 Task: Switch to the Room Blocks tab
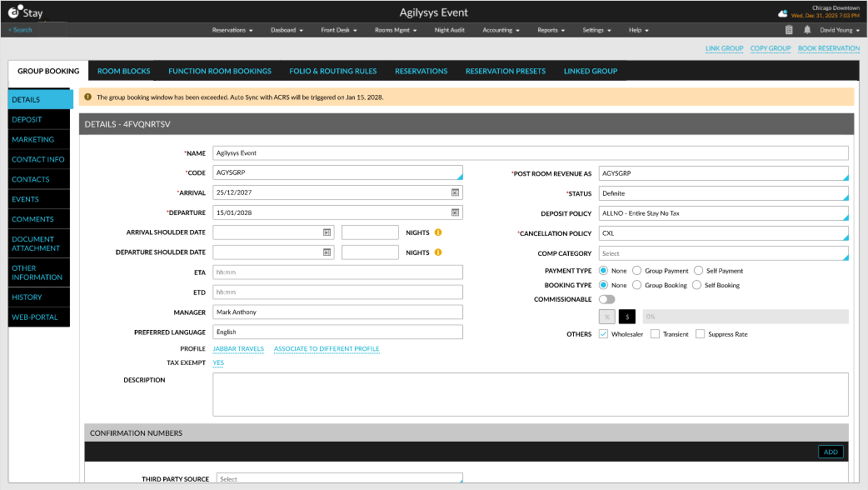point(123,71)
